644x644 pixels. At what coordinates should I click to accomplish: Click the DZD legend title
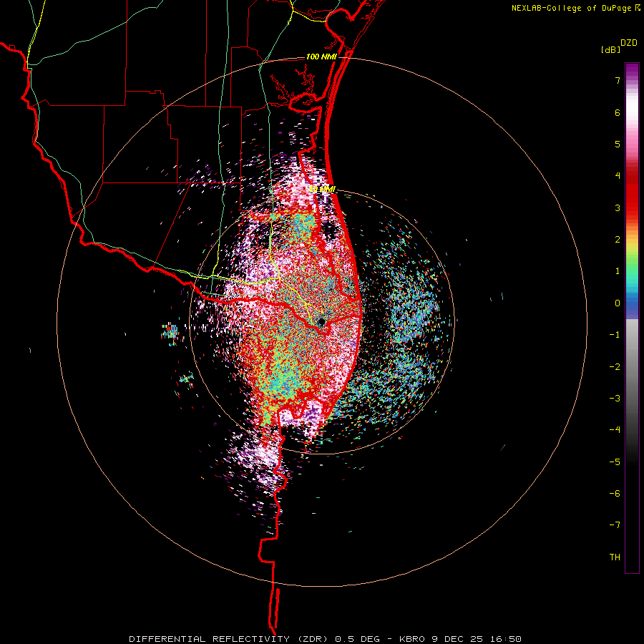point(628,43)
